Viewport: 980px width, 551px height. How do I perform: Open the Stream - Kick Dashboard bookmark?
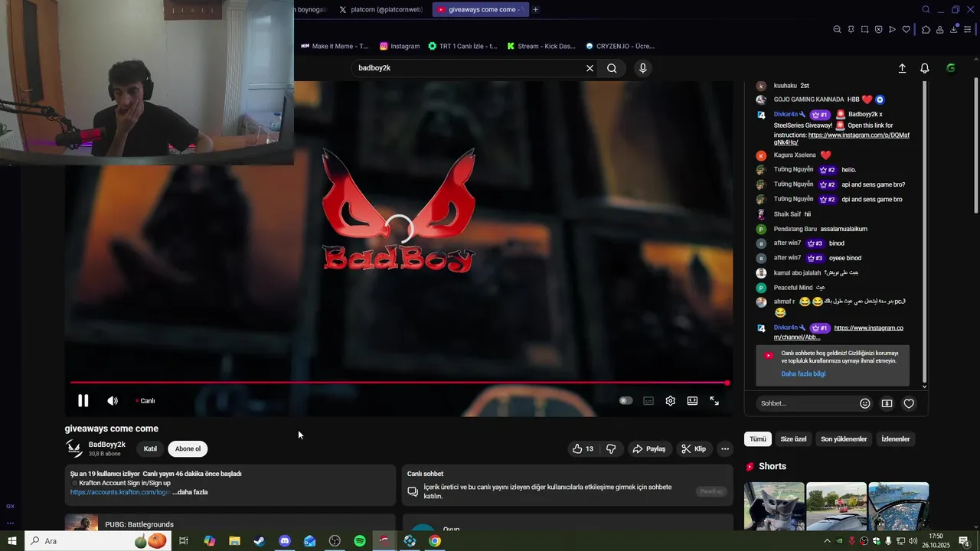[541, 46]
